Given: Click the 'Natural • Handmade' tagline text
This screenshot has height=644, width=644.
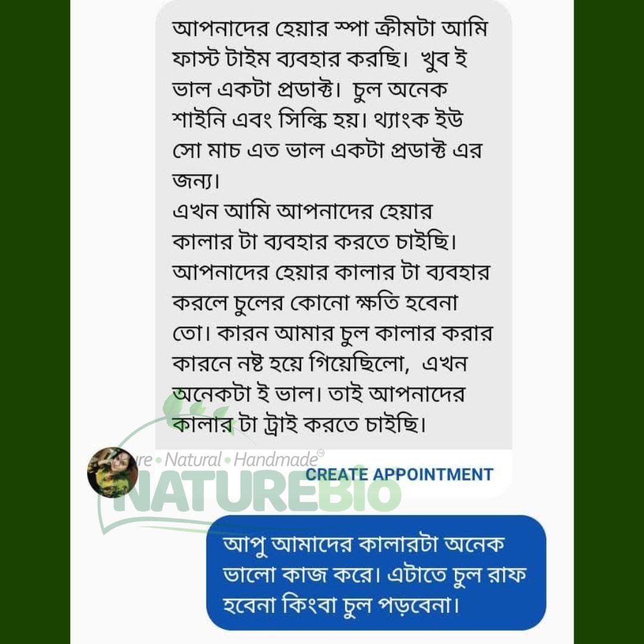Looking at the screenshot, I should pyautogui.click(x=241, y=460).
